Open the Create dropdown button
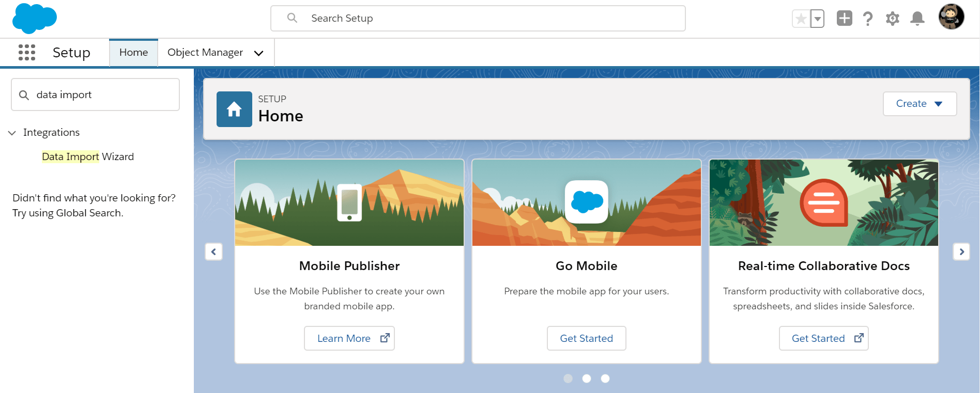 click(920, 104)
